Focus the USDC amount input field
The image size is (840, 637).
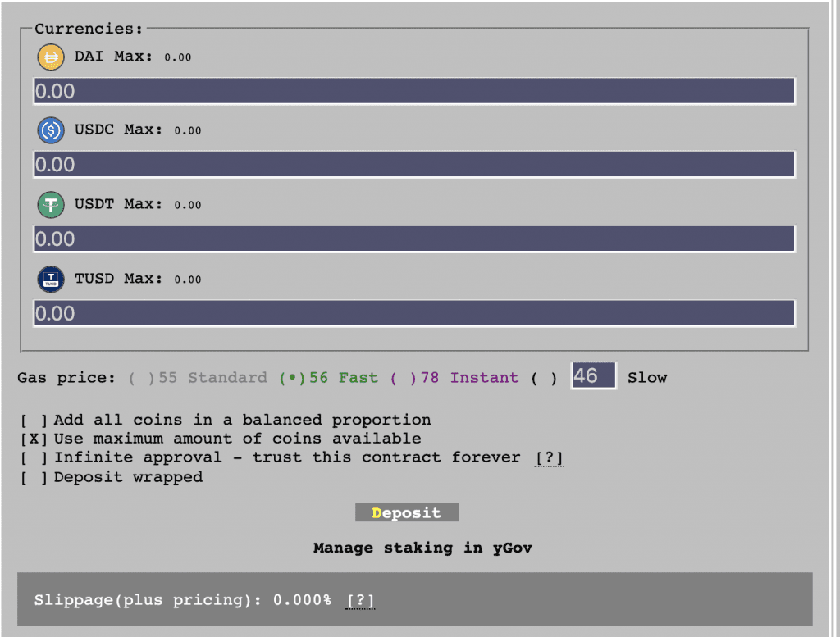click(x=413, y=164)
